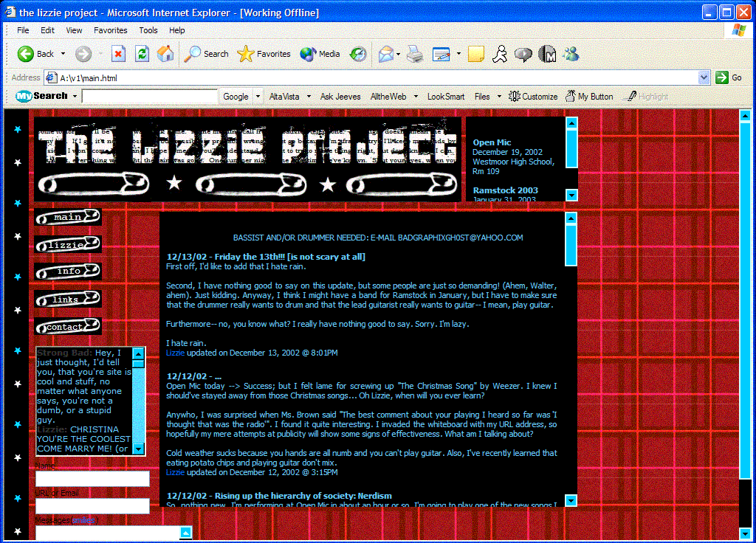Click Lizzie link under December 13 post
The width and height of the screenshot is (756, 543).
(x=175, y=353)
